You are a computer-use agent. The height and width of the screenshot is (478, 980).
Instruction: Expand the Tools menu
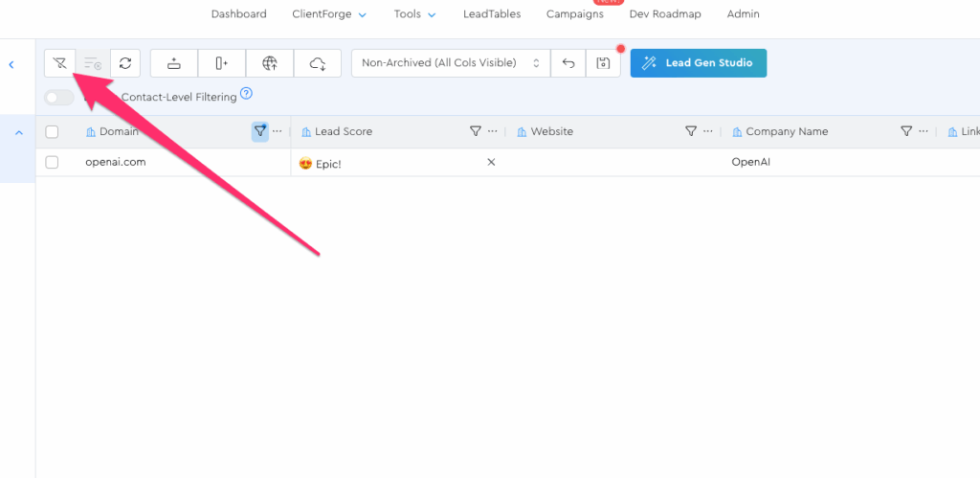[x=414, y=14]
